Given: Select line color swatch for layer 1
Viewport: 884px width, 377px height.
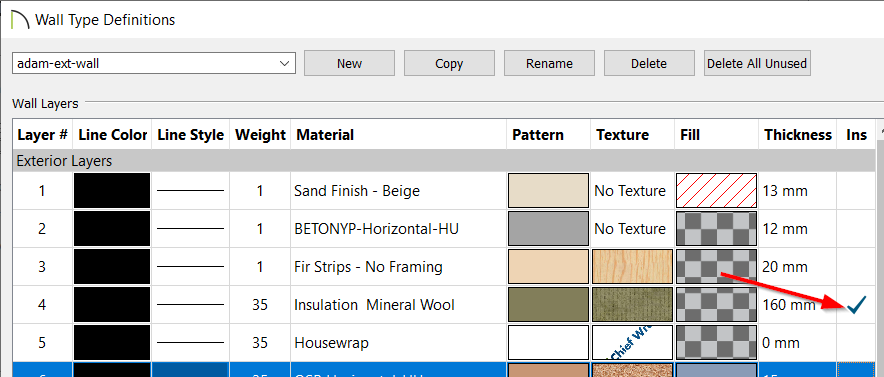Looking at the screenshot, I should coord(112,191).
